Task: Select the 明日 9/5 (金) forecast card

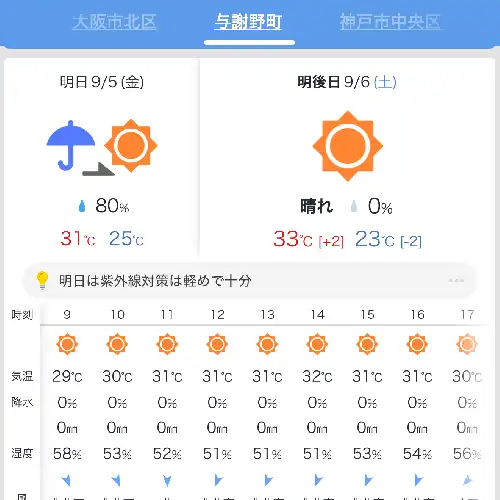Action: click(x=102, y=158)
